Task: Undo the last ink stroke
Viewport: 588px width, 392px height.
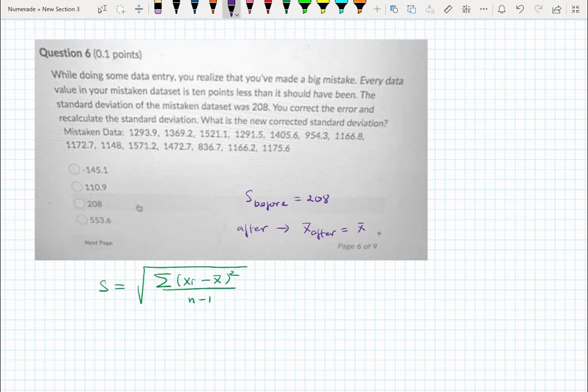Action: pyautogui.click(x=520, y=9)
